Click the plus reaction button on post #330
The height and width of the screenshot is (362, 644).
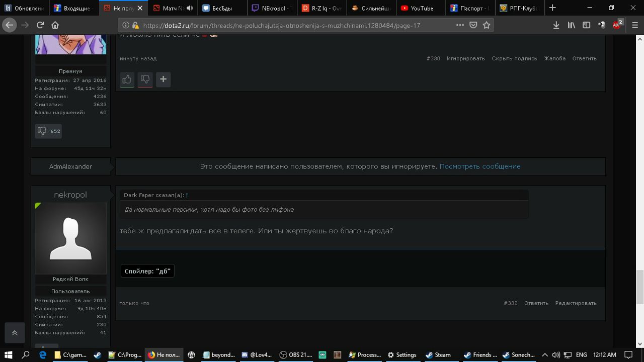click(x=163, y=79)
